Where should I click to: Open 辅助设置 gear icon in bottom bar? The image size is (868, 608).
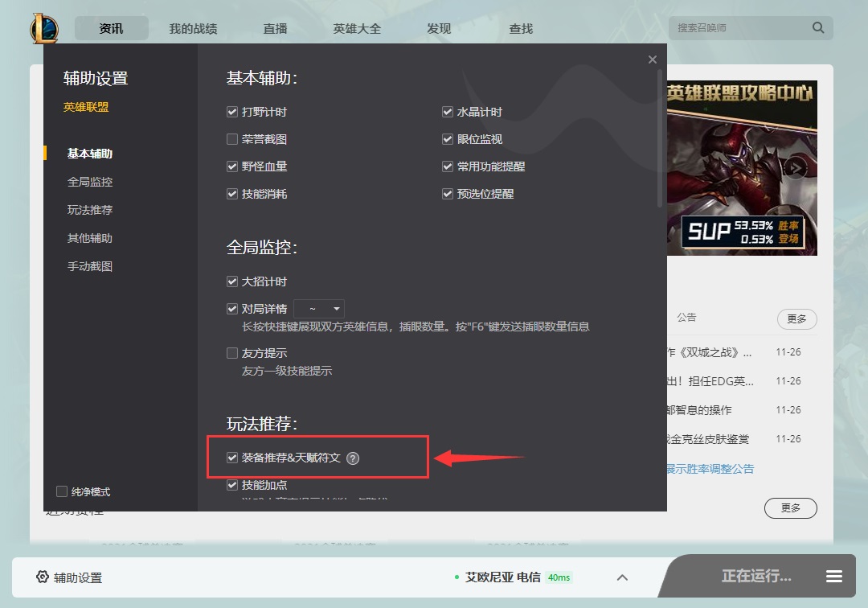pyautogui.click(x=42, y=577)
